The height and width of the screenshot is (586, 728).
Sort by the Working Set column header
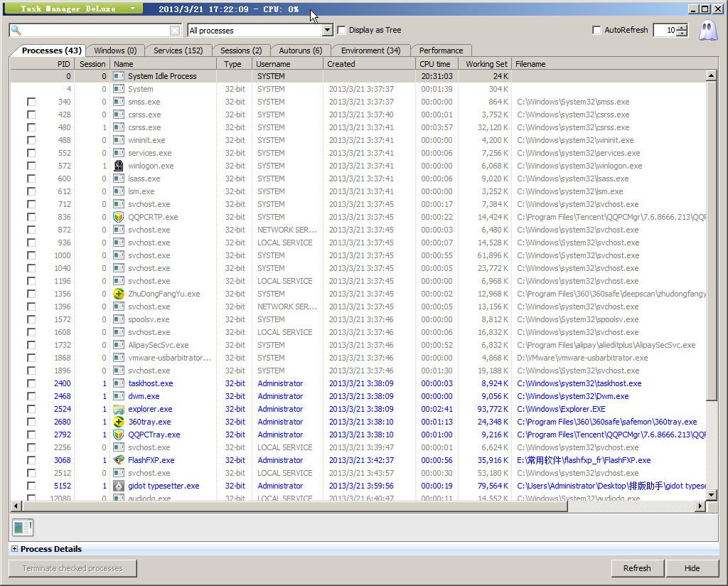[x=485, y=64]
